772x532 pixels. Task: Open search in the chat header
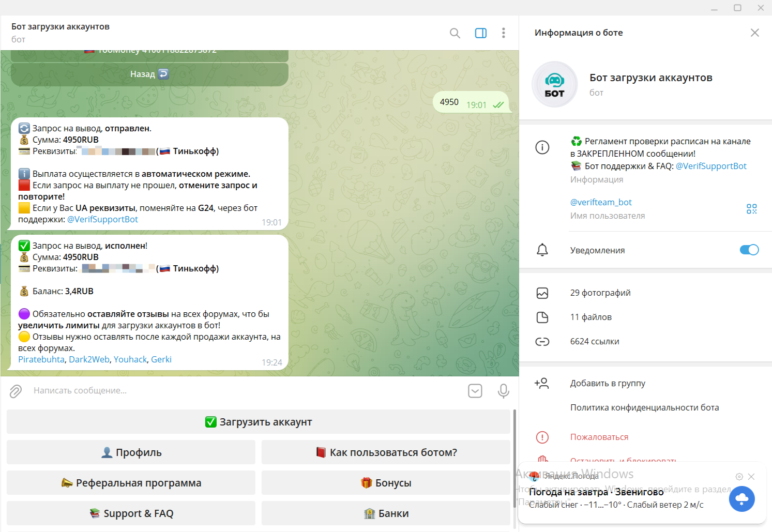(x=455, y=33)
